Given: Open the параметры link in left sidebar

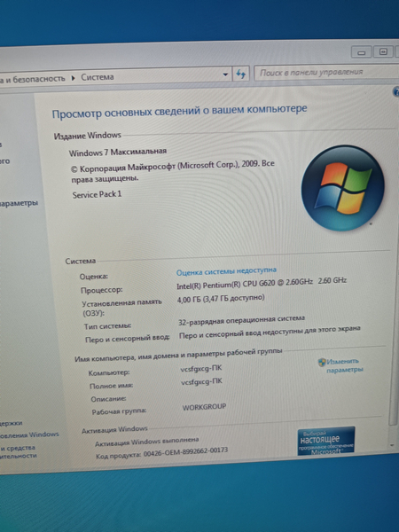Looking at the screenshot, I should [19, 203].
